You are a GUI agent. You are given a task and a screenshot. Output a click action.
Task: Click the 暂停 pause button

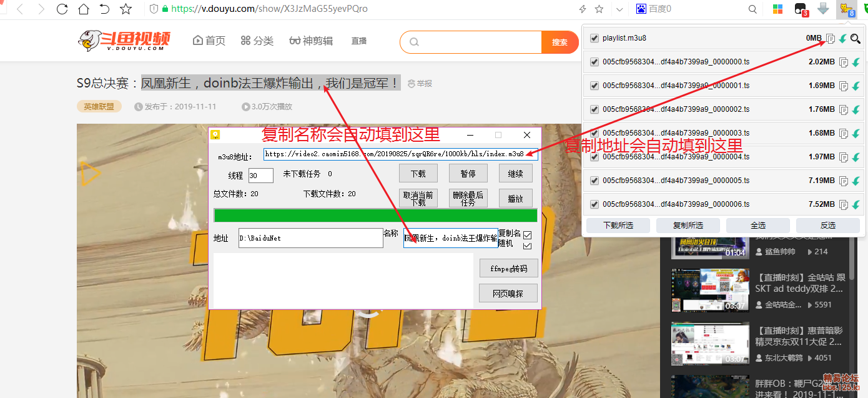(x=468, y=173)
